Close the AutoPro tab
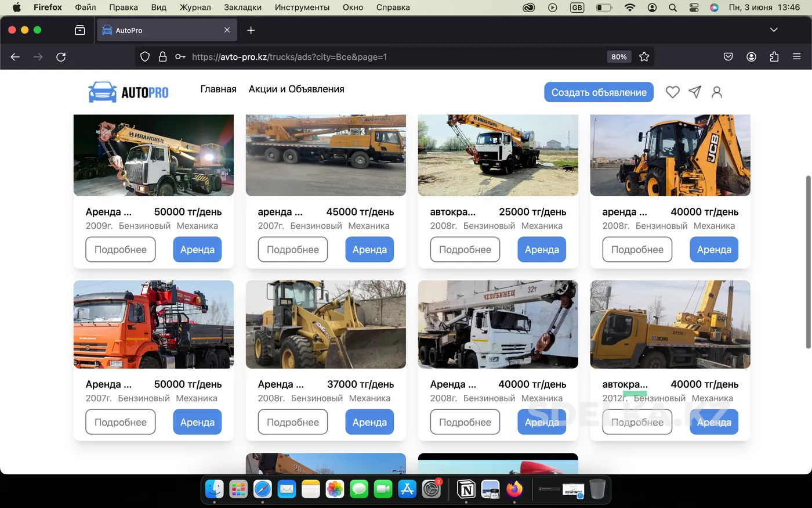The width and height of the screenshot is (812, 508). [x=227, y=30]
